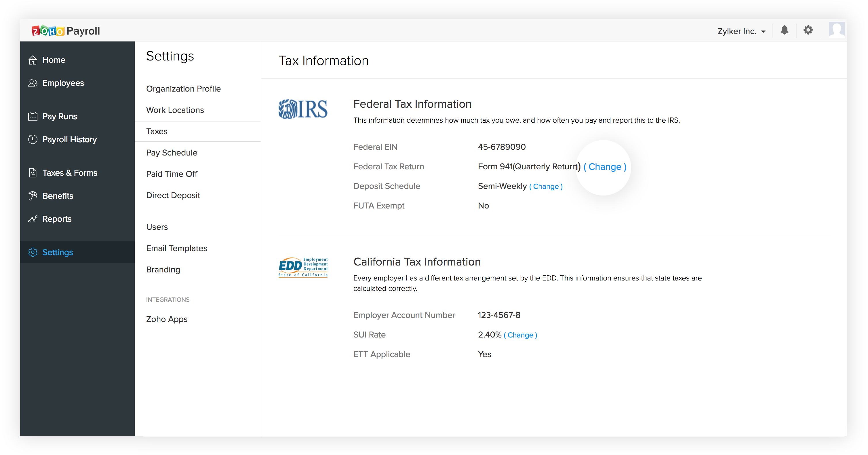Navigate to Pay Schedule settings
The height and width of the screenshot is (455, 868).
pyautogui.click(x=172, y=152)
